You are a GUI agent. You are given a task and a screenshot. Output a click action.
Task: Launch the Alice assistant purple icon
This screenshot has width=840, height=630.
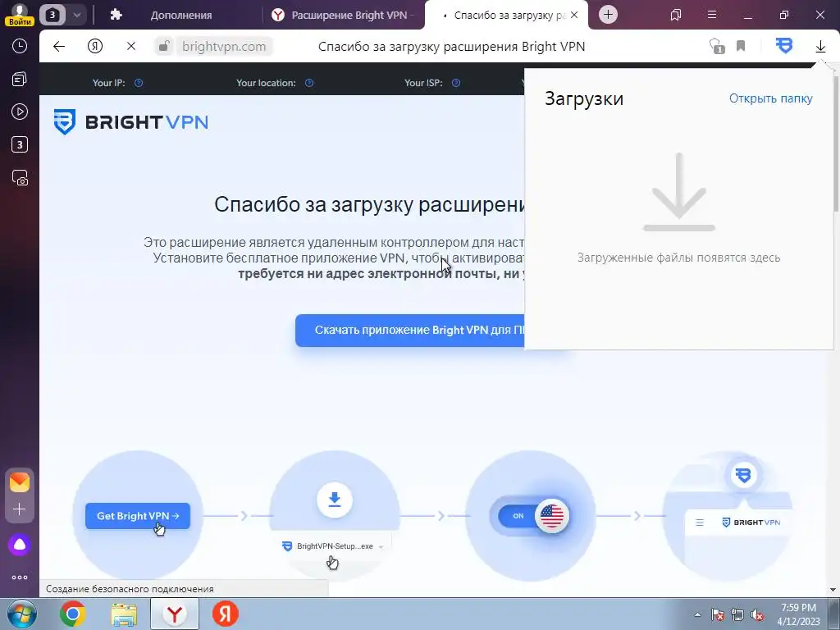[20, 545]
